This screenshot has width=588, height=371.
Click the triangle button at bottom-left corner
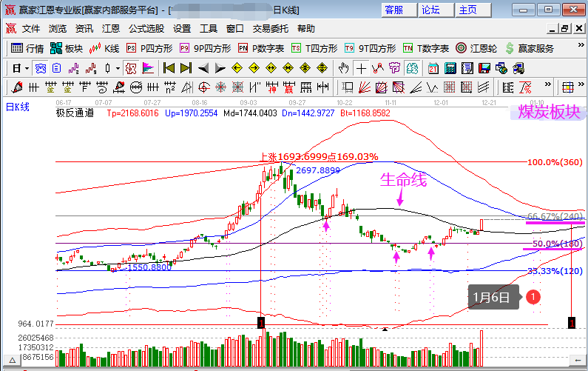pyautogui.click(x=12, y=360)
